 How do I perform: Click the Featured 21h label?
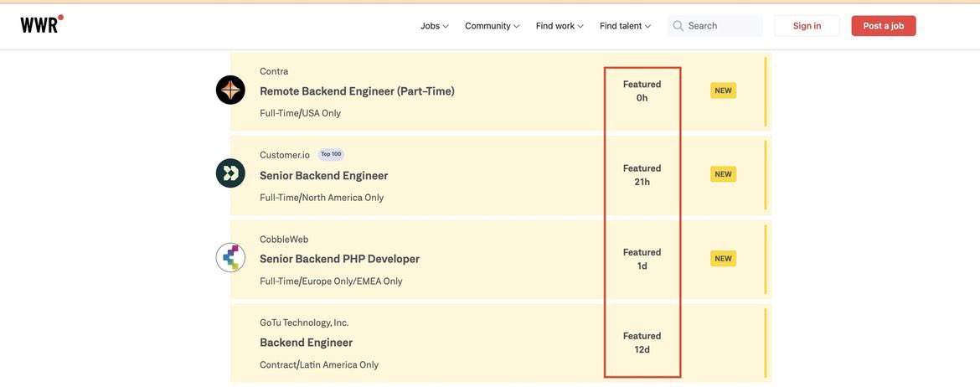point(642,175)
